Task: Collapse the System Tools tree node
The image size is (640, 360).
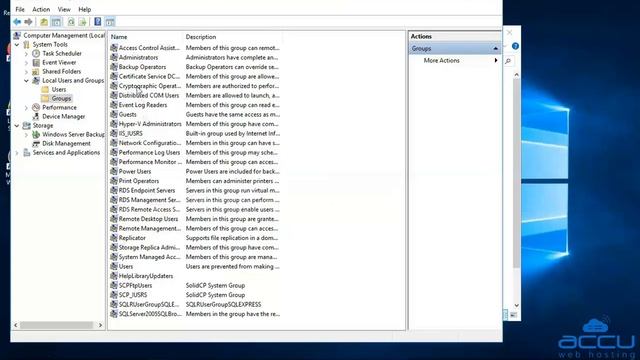Action: pyautogui.click(x=17, y=44)
